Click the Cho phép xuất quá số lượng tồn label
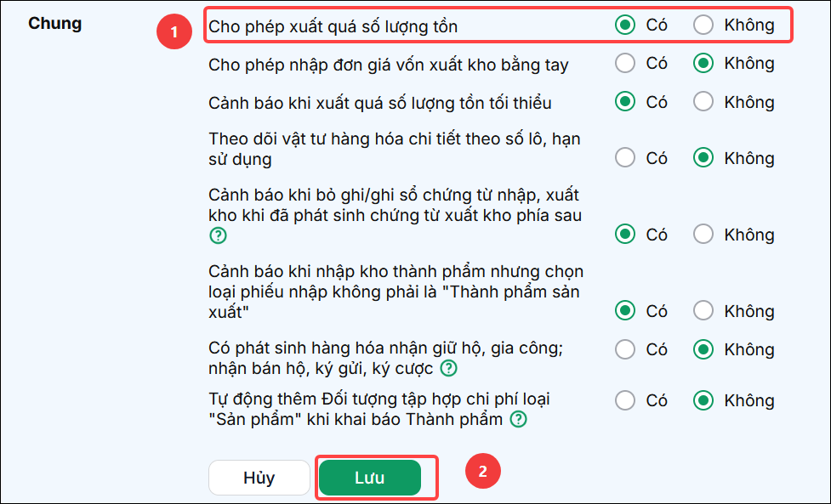831x504 pixels. click(x=333, y=26)
